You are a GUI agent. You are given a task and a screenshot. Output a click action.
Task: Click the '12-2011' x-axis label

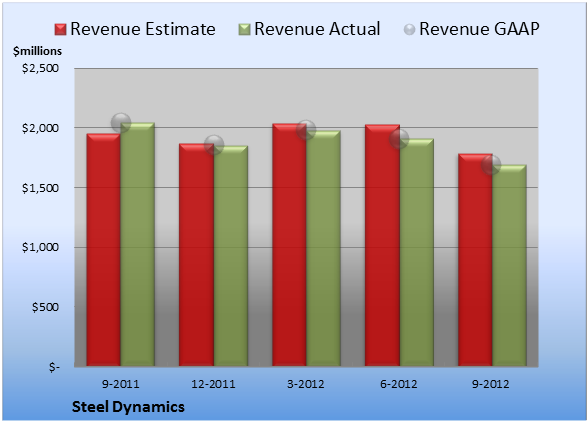coord(213,384)
